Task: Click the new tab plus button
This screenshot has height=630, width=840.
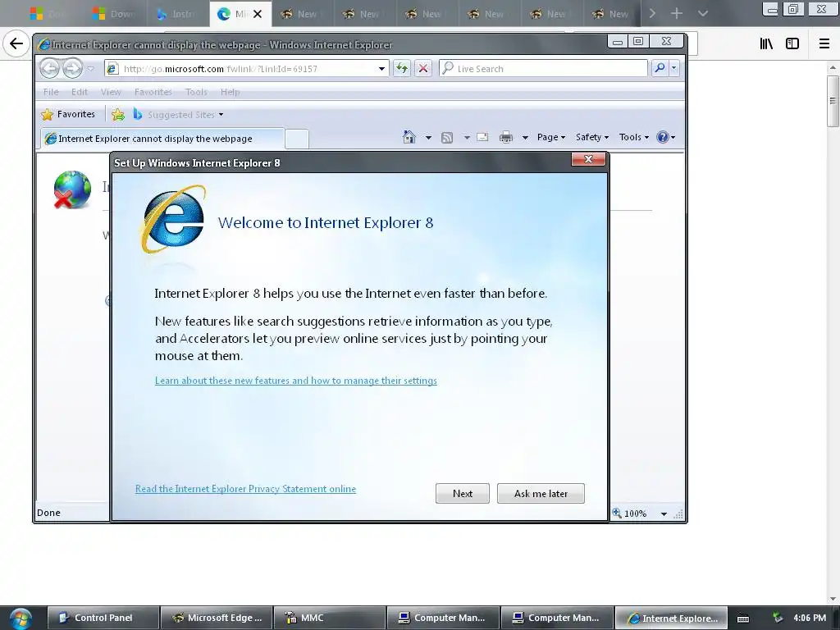Action: point(677,13)
